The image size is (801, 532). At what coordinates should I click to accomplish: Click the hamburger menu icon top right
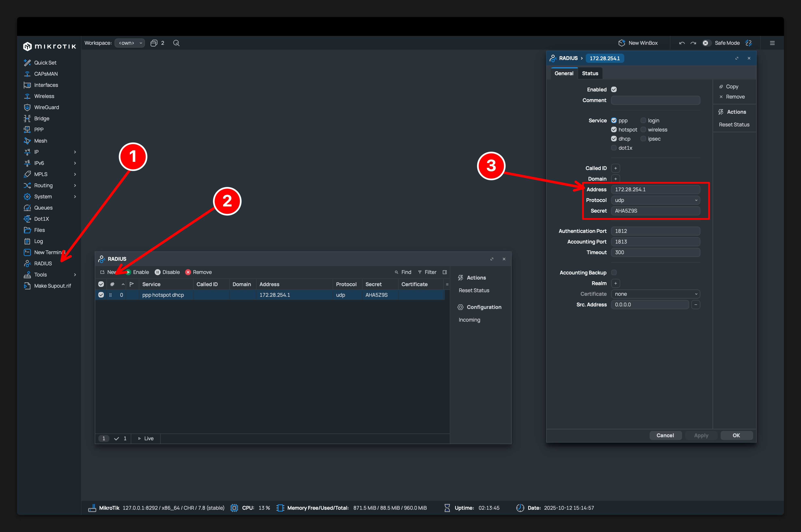click(x=772, y=43)
